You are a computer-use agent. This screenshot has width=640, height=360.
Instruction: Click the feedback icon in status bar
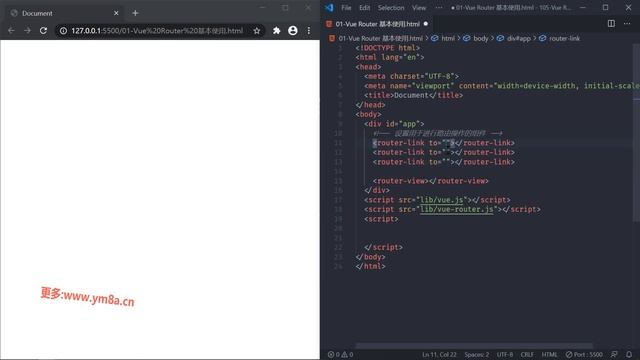click(614, 355)
